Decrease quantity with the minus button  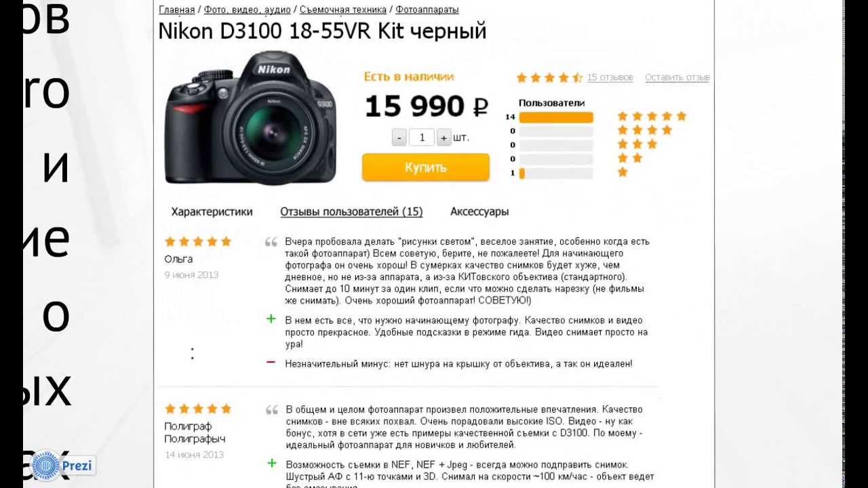pyautogui.click(x=399, y=138)
